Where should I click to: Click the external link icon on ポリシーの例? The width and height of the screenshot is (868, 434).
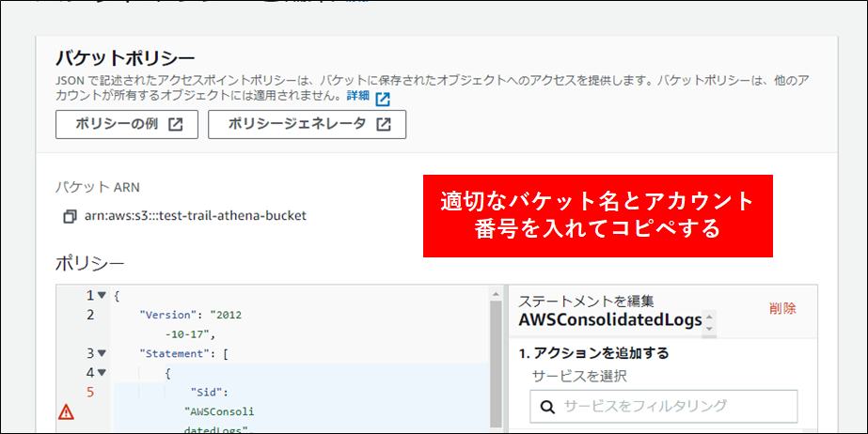pos(176,124)
